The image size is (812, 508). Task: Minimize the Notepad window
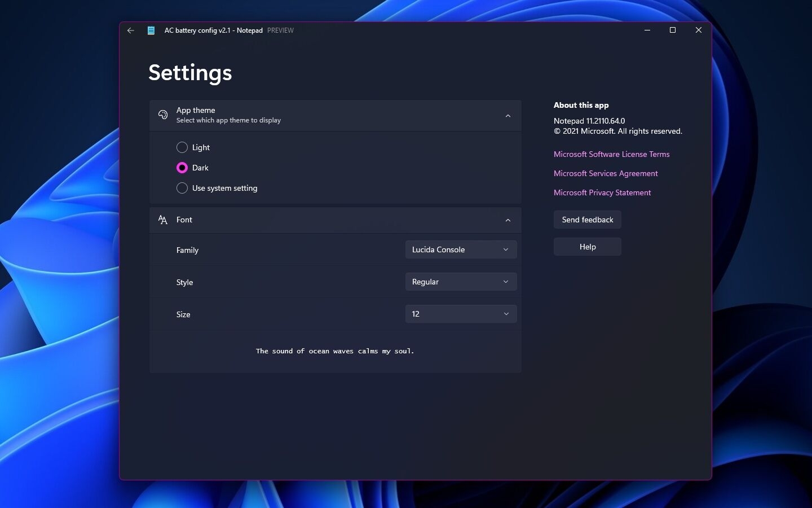[x=647, y=30]
